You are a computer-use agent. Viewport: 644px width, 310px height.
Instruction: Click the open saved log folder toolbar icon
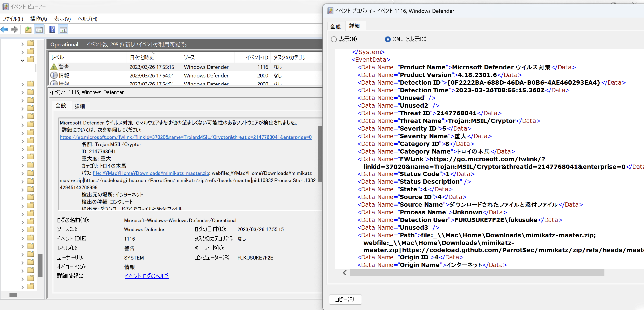[x=28, y=29]
